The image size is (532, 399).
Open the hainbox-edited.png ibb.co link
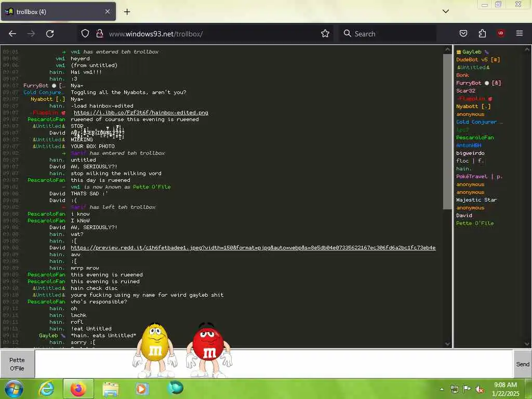pos(141,113)
